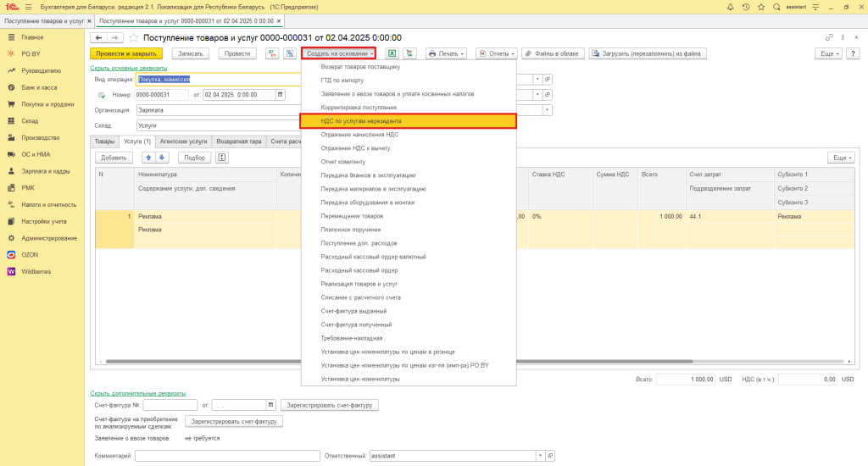Move row up with blue arrow
The width and height of the screenshot is (868, 466).
(x=148, y=158)
